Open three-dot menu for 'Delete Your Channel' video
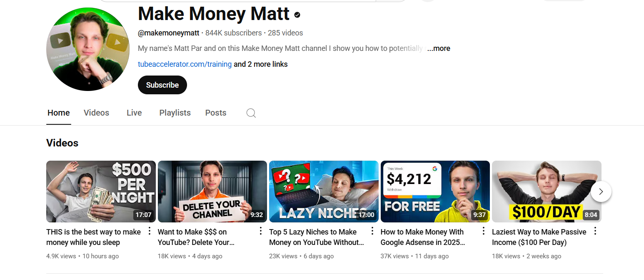Viewport: 644px width, 280px height. coord(261,231)
